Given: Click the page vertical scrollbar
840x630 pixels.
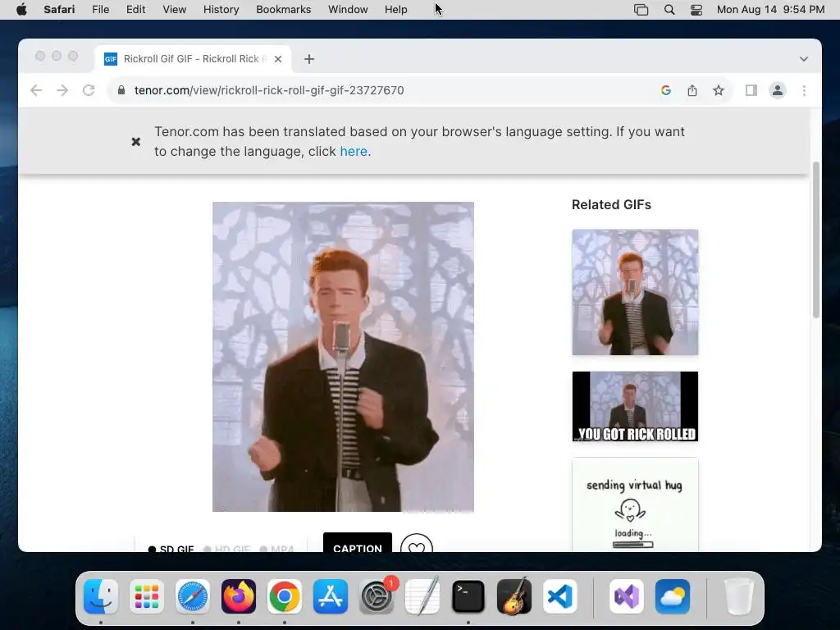Looking at the screenshot, I should click(x=816, y=240).
